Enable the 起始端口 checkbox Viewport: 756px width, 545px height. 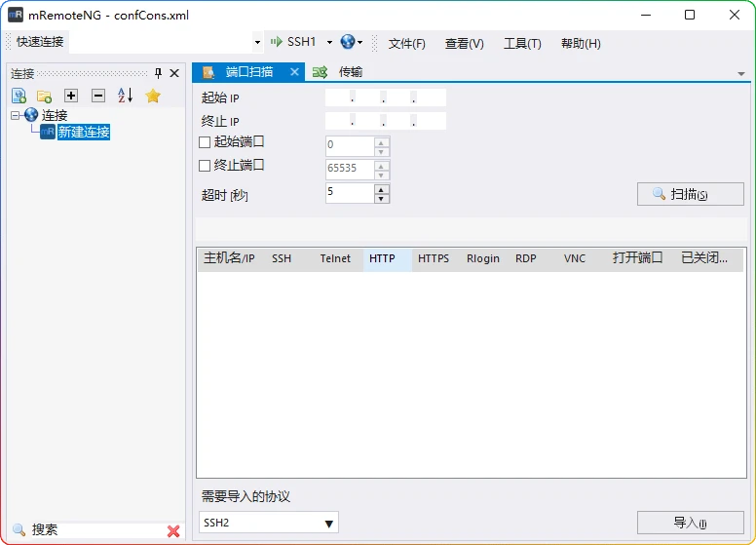coord(205,142)
